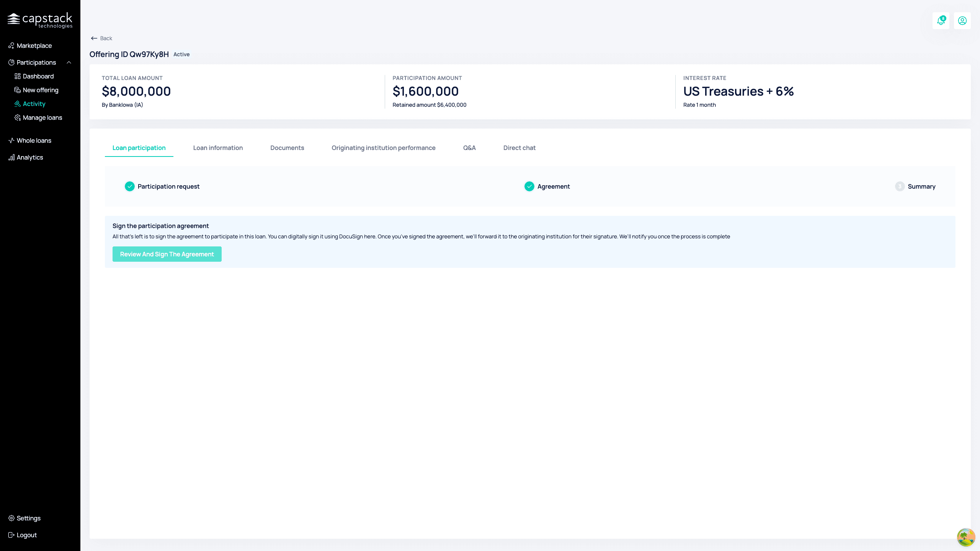Viewport: 980px width, 551px height.
Task: Select Activity in the sidebar
Action: click(34, 104)
